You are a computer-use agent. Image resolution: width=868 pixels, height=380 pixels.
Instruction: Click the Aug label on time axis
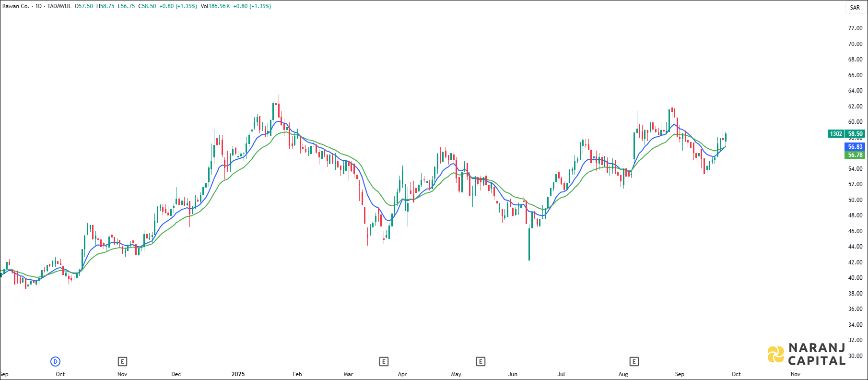tap(623, 374)
